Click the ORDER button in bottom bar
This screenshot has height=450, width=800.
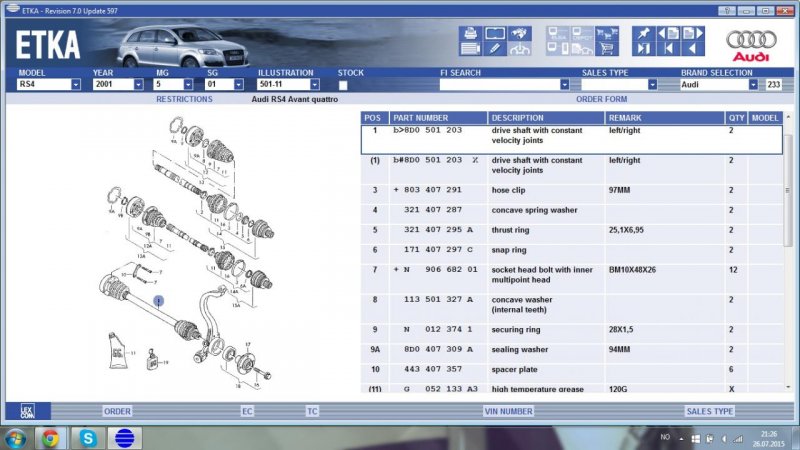[117, 411]
